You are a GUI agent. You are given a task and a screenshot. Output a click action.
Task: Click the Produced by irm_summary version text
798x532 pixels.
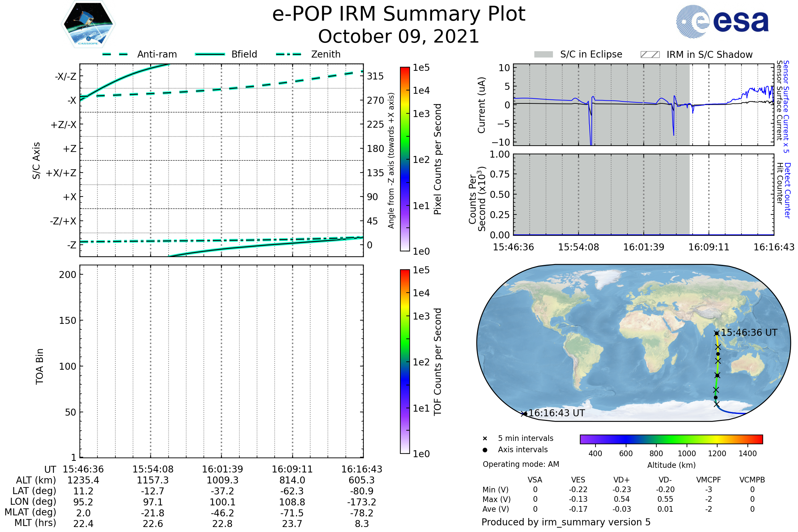click(566, 522)
